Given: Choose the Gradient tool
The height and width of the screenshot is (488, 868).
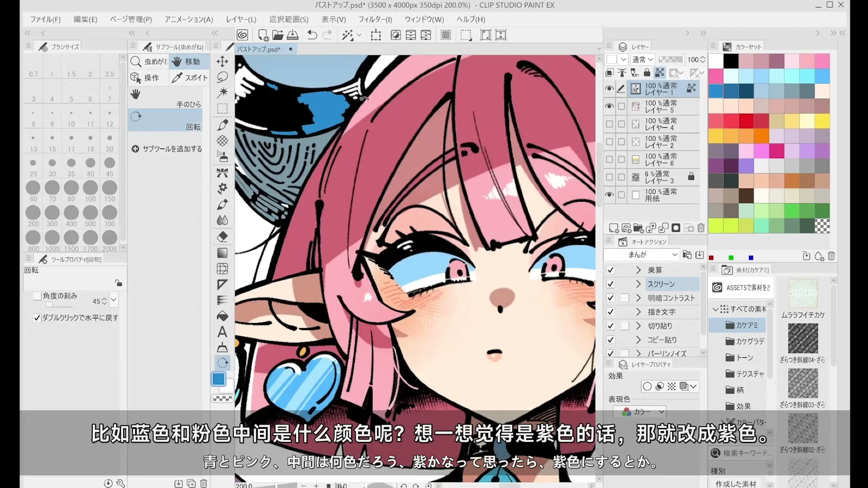Looking at the screenshot, I should pyautogui.click(x=222, y=253).
